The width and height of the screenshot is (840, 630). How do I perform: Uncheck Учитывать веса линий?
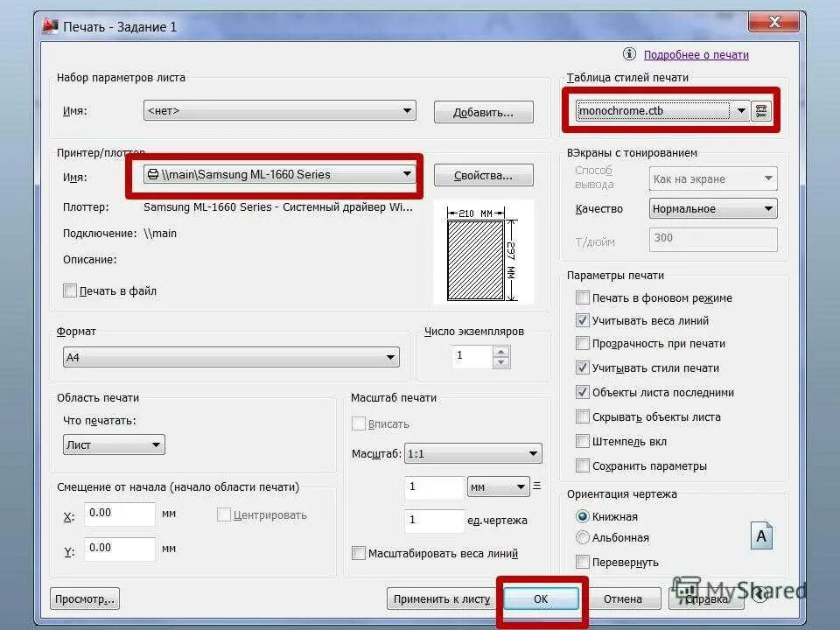[x=583, y=320]
